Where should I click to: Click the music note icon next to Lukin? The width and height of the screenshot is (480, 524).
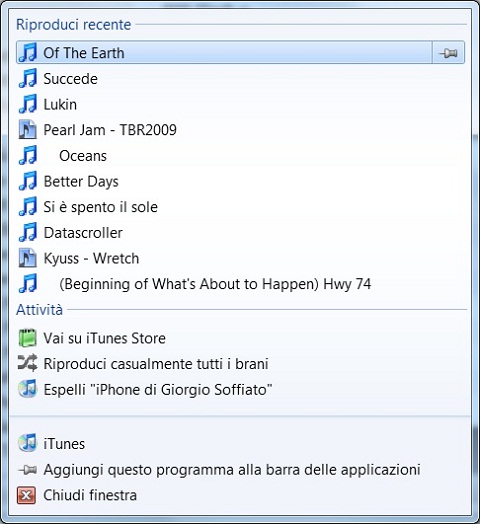[x=28, y=104]
